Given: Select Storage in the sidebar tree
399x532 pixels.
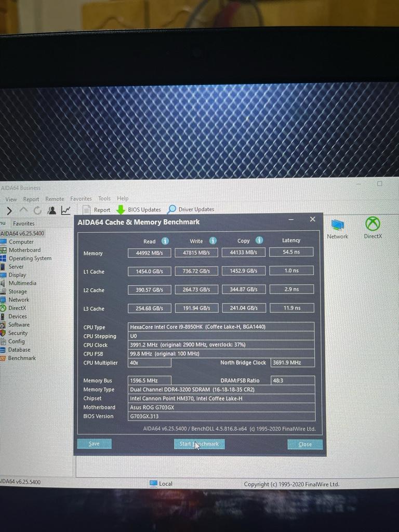Looking at the screenshot, I should coord(18,291).
